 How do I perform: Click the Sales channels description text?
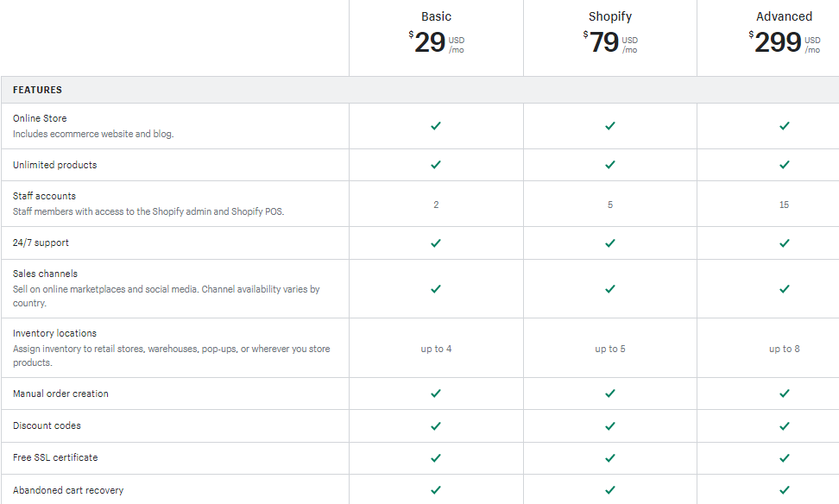coord(167,296)
